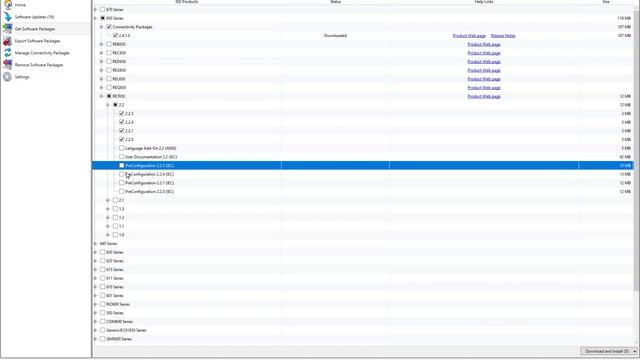Expand the 630 Series node
Screen dimensions: 640x360
click(x=96, y=252)
